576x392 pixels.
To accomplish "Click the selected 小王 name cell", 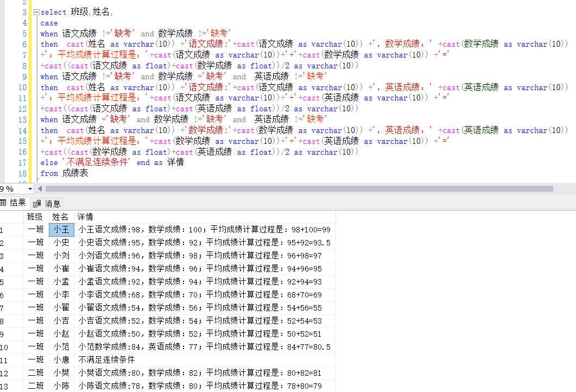I will pyautogui.click(x=61, y=229).
